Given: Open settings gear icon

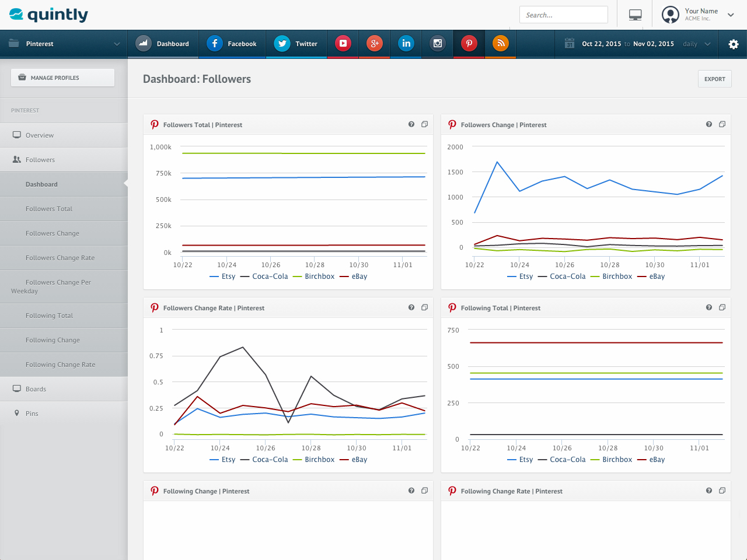Looking at the screenshot, I should tap(734, 44).
